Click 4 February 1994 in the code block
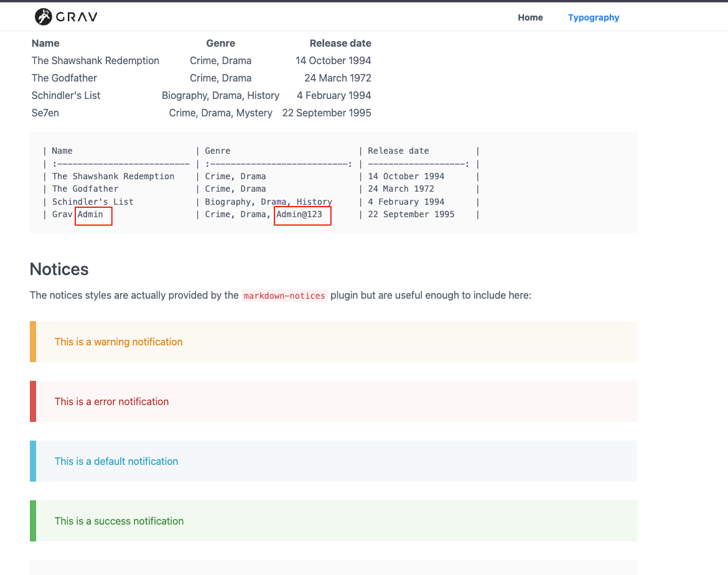Screen dimensions: 728x575 (406, 202)
